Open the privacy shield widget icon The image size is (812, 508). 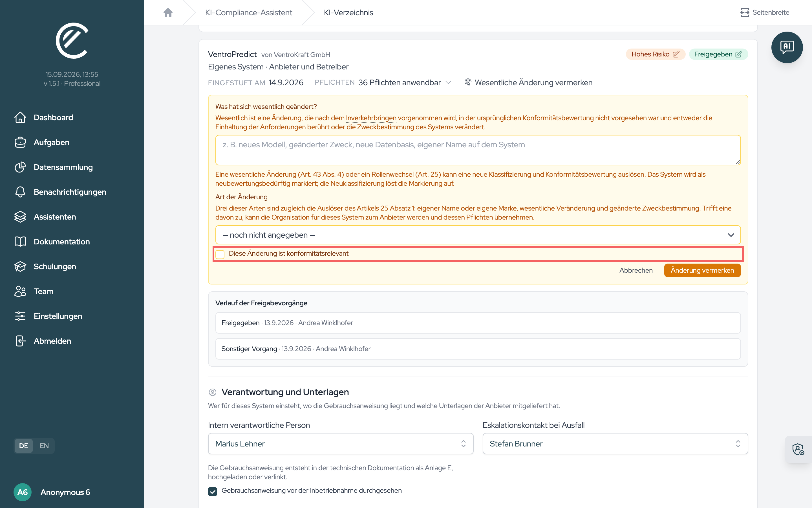click(798, 449)
